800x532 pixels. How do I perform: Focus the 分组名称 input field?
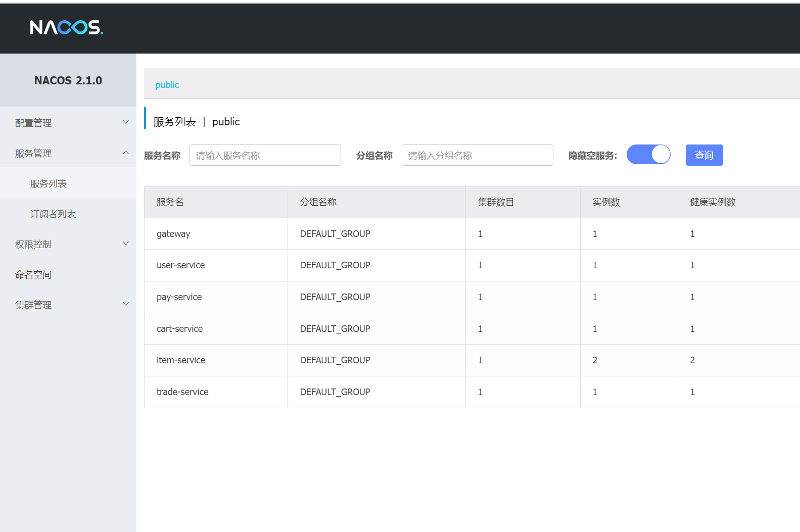(x=477, y=155)
